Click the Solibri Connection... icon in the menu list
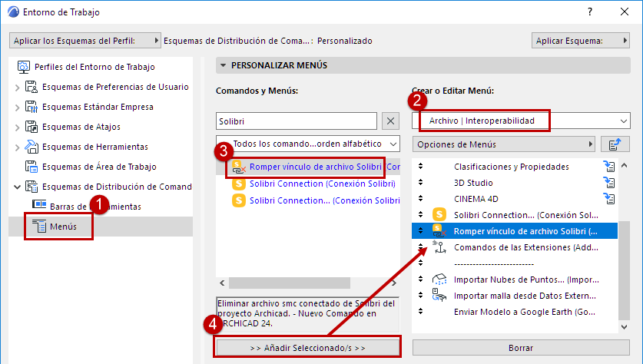643x364 pixels. (439, 215)
